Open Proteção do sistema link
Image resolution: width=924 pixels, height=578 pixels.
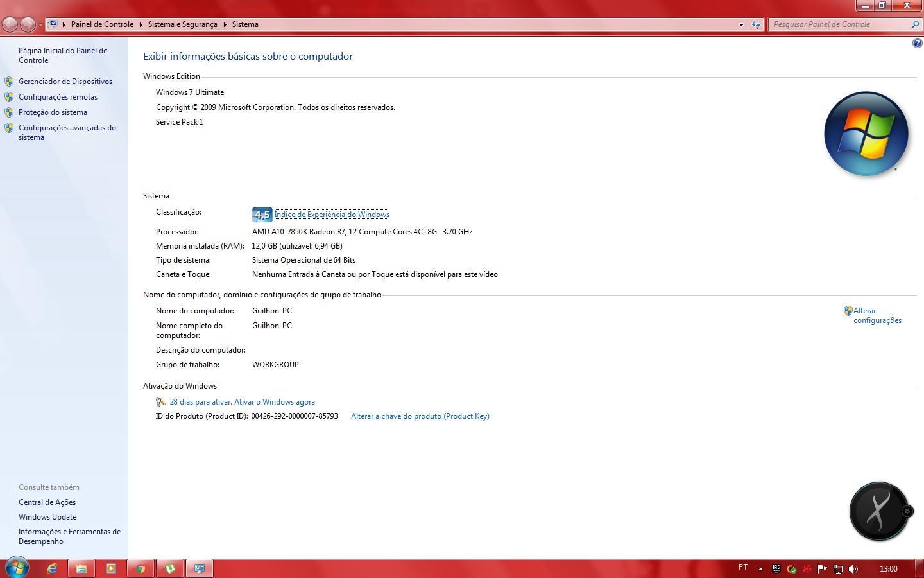coord(53,112)
